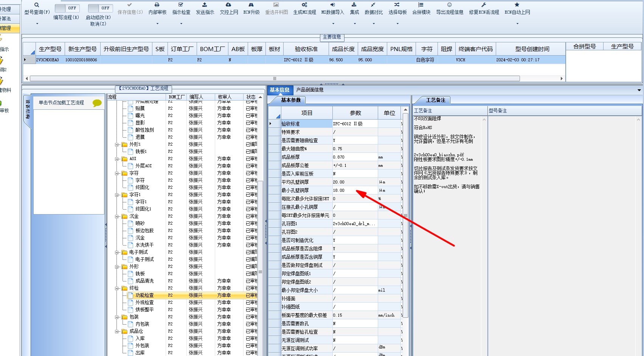Click 取消(Z) under 启动修改
644x356 pixels.
click(98, 24)
